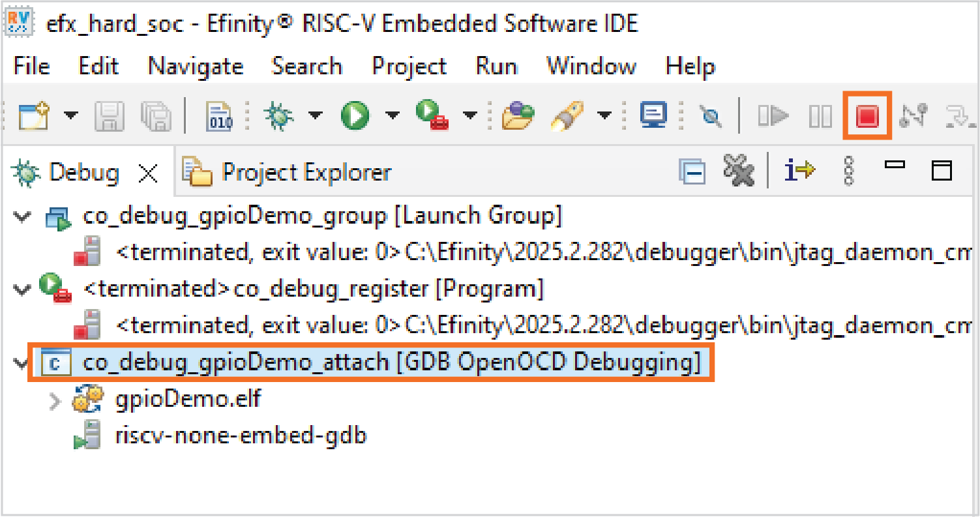The image size is (980, 517).
Task: Expand the gpioDemo.elf tree node
Action: pyautogui.click(x=56, y=400)
